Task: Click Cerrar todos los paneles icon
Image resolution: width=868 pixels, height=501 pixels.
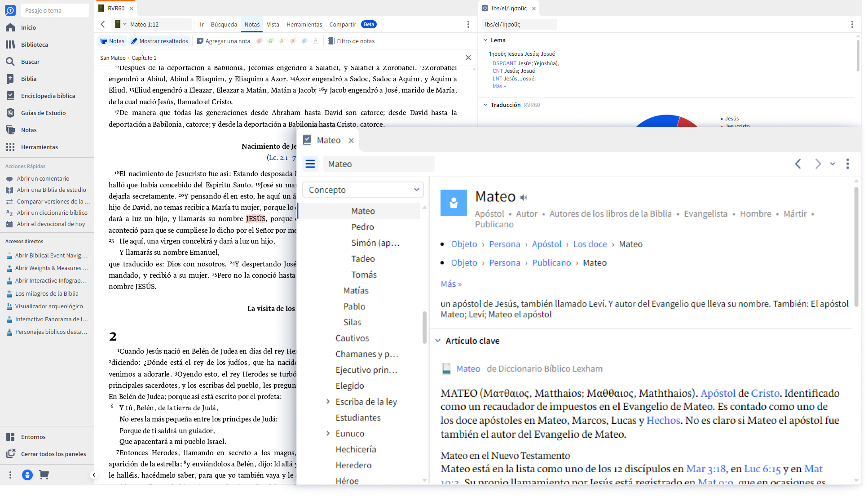Action: tap(10, 454)
